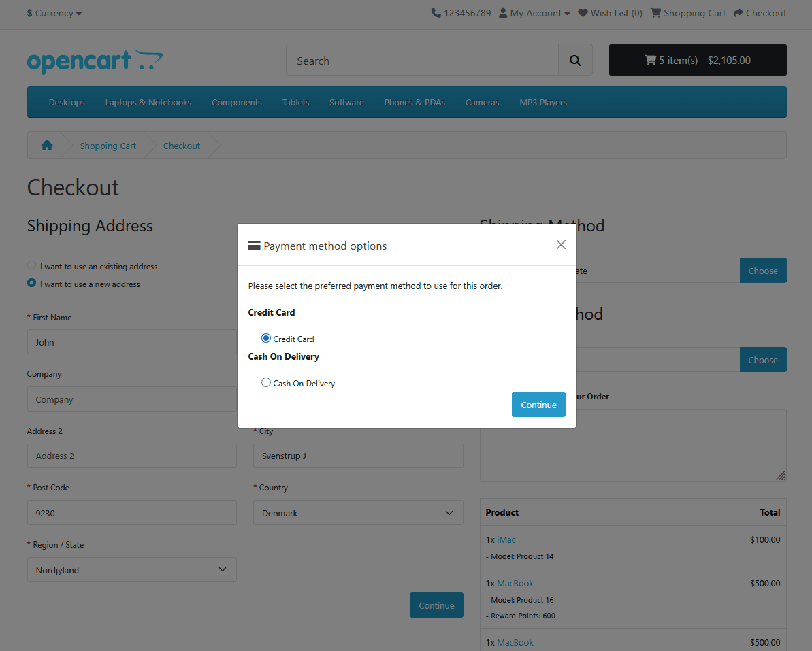Image resolution: width=812 pixels, height=651 pixels.
Task: Select the Cash On Delivery radio option
Action: [x=266, y=382]
